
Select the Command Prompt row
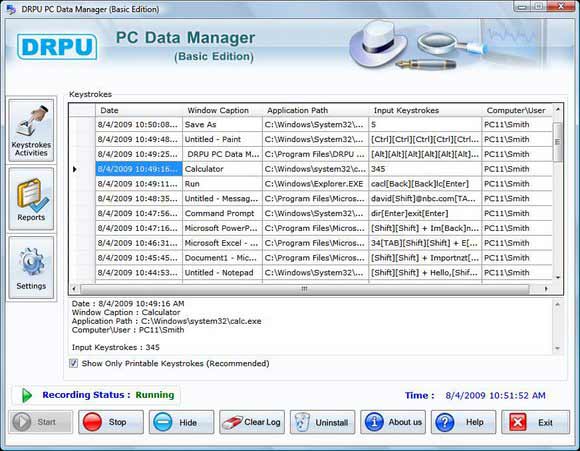point(222,213)
